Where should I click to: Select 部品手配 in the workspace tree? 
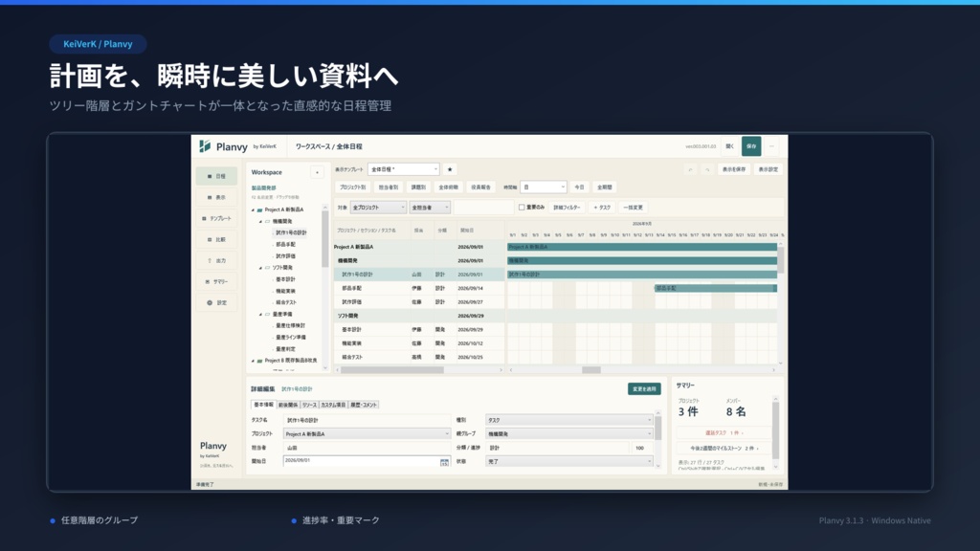[x=285, y=244]
